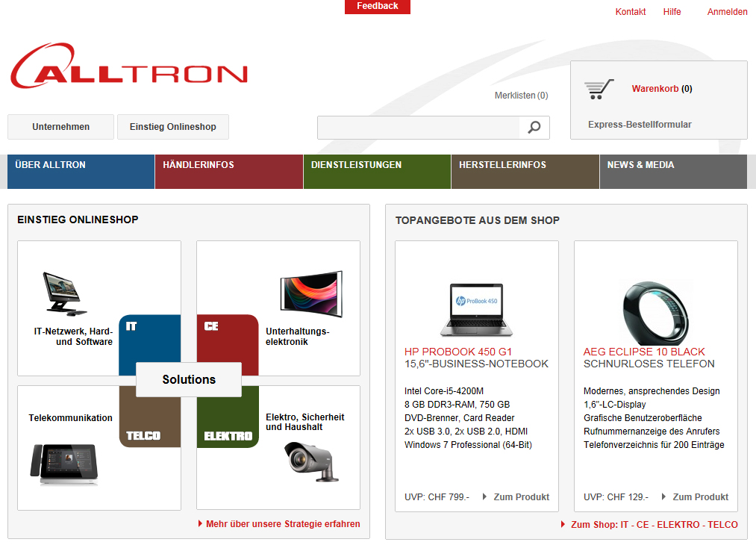
Task: Click the Unternehmen button
Action: coord(60,127)
